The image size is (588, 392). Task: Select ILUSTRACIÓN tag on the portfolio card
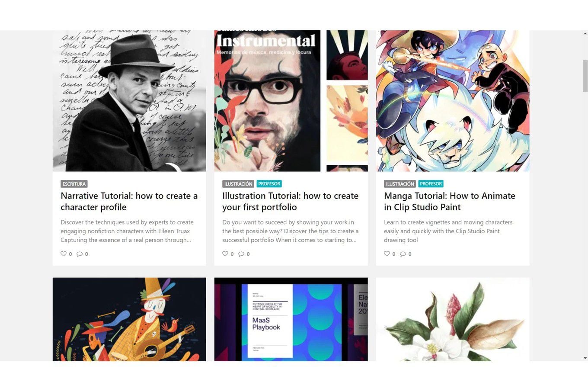point(238,184)
